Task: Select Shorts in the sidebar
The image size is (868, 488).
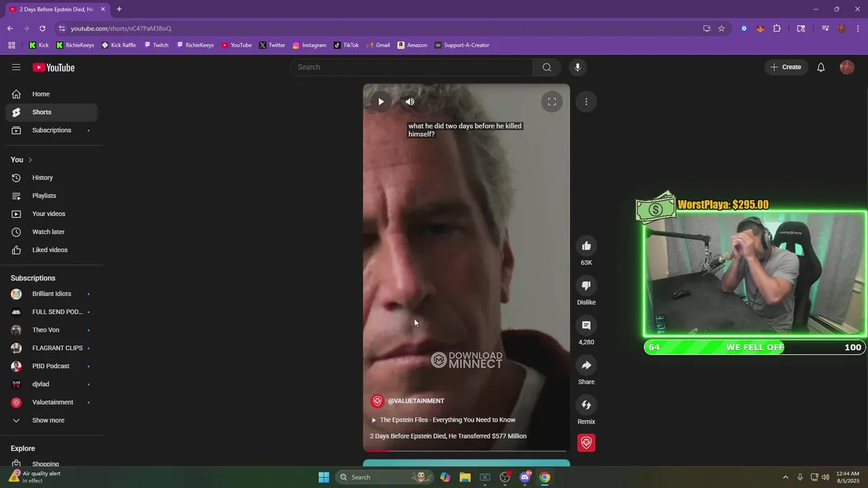Action: pyautogui.click(x=52, y=112)
